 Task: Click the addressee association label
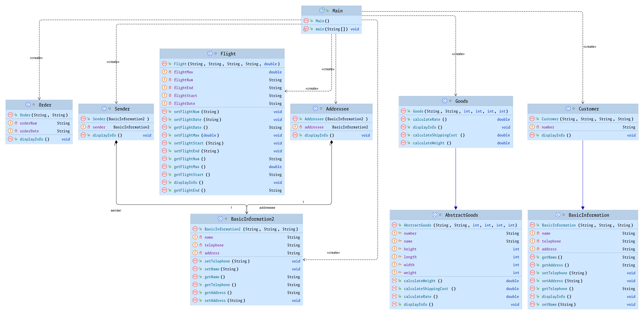point(267,208)
